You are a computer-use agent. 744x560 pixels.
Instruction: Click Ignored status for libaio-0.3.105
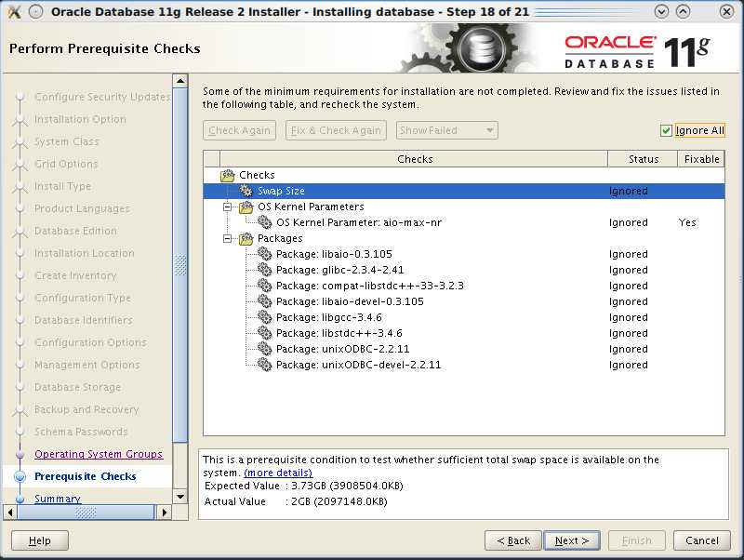629,254
